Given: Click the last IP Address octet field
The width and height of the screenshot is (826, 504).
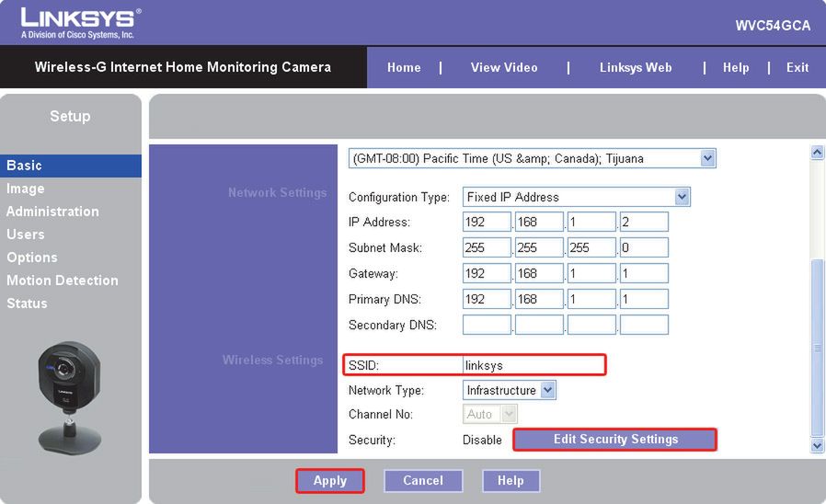Looking at the screenshot, I should [644, 222].
